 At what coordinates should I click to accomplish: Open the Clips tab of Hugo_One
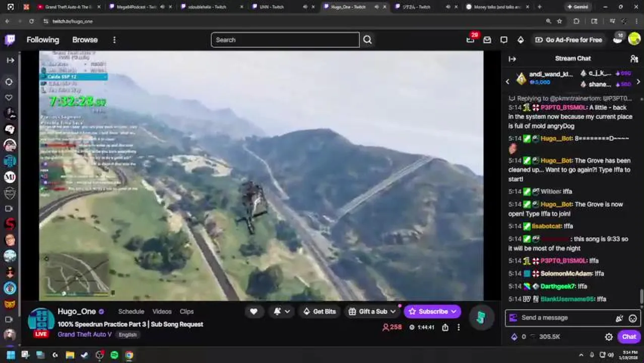point(186,312)
